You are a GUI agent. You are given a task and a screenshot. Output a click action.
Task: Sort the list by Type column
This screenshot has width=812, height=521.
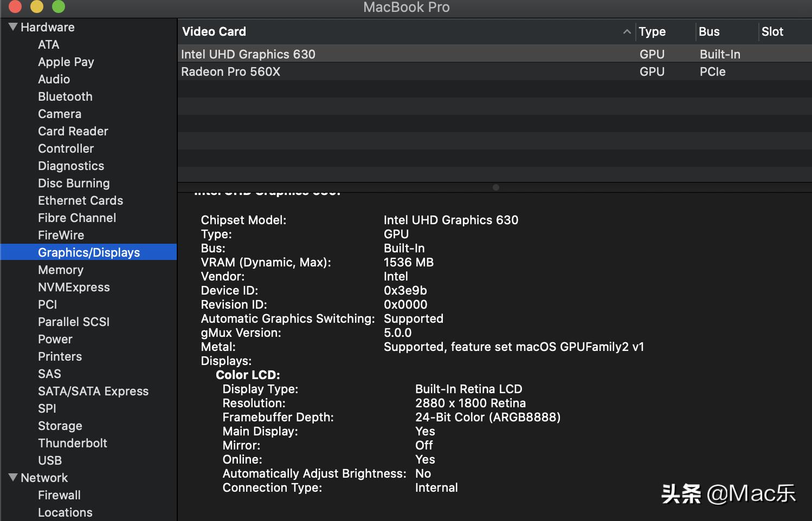(x=652, y=31)
